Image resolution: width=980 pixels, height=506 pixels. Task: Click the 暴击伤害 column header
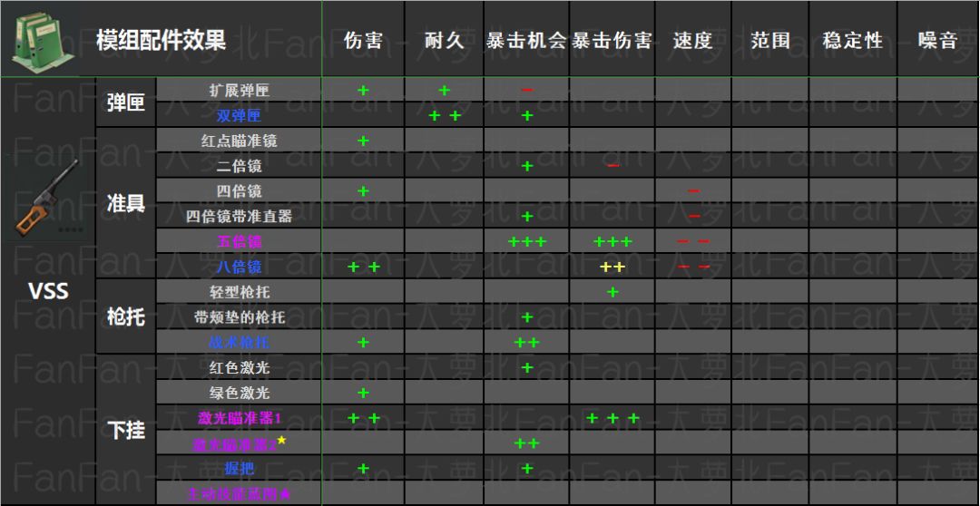(612, 41)
